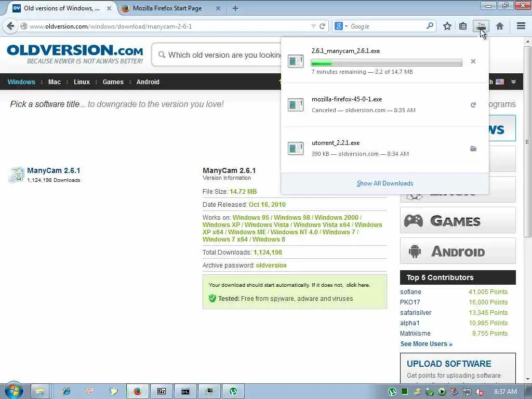Open contributor safarisilver's profile
The width and height of the screenshot is (532, 399).
(x=416, y=312)
